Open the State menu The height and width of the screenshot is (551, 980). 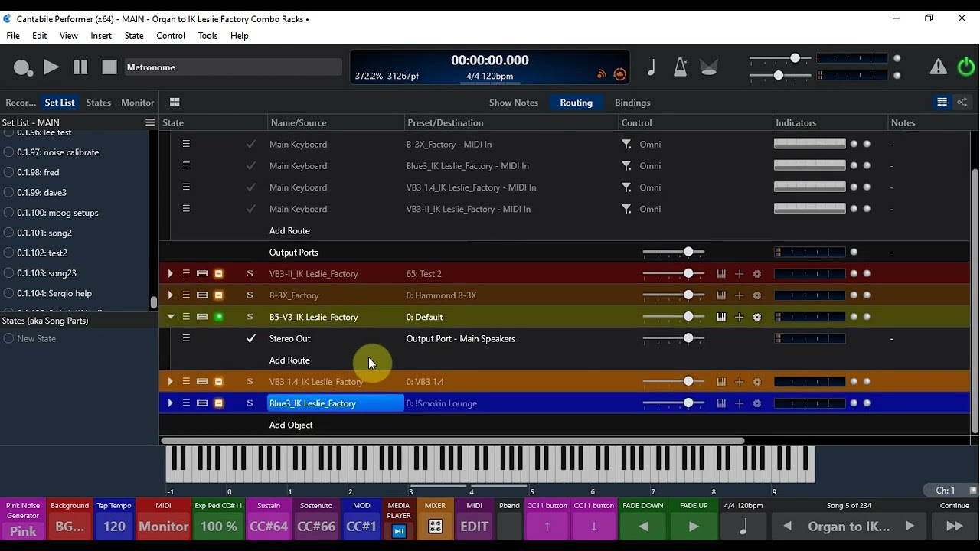click(x=134, y=36)
